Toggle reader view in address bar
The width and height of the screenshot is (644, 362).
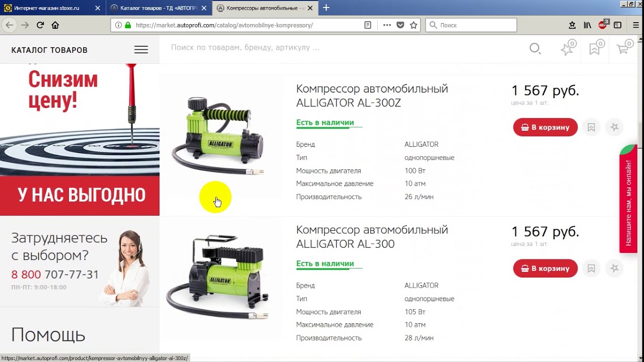point(368,25)
